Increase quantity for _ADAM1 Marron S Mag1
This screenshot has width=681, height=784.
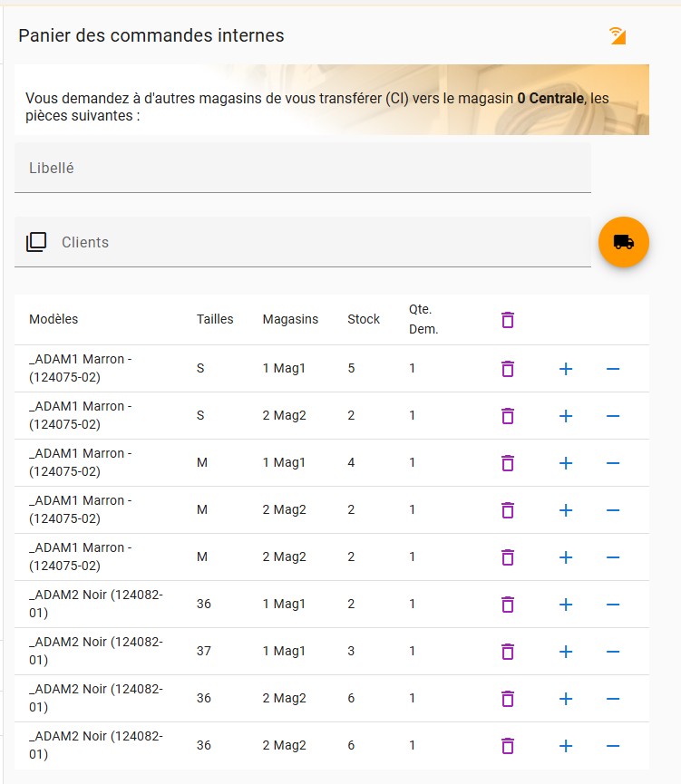tap(566, 368)
